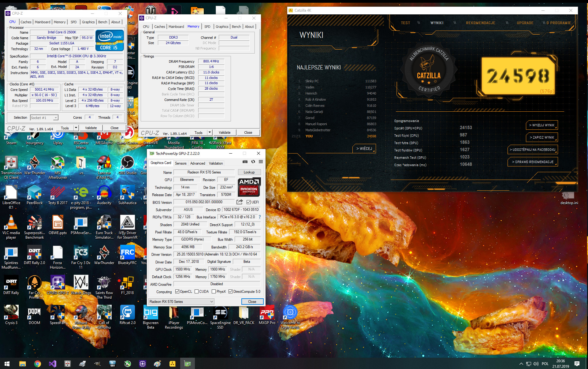Image resolution: width=588 pixels, height=369 pixels.
Task: Open Subnautica desktop icon
Action: [127, 195]
